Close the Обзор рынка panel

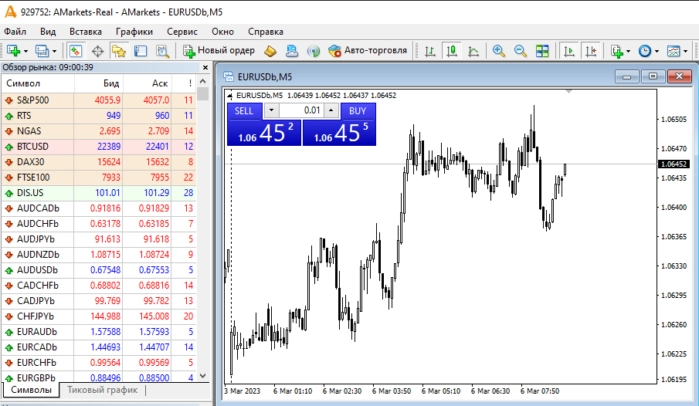click(x=205, y=68)
